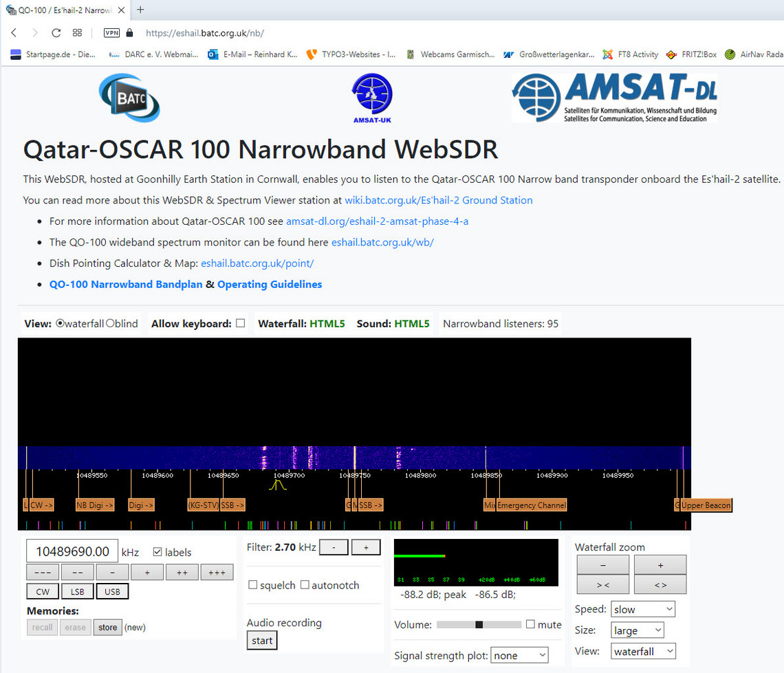Open the Dish Pointing Calculator link

click(257, 263)
